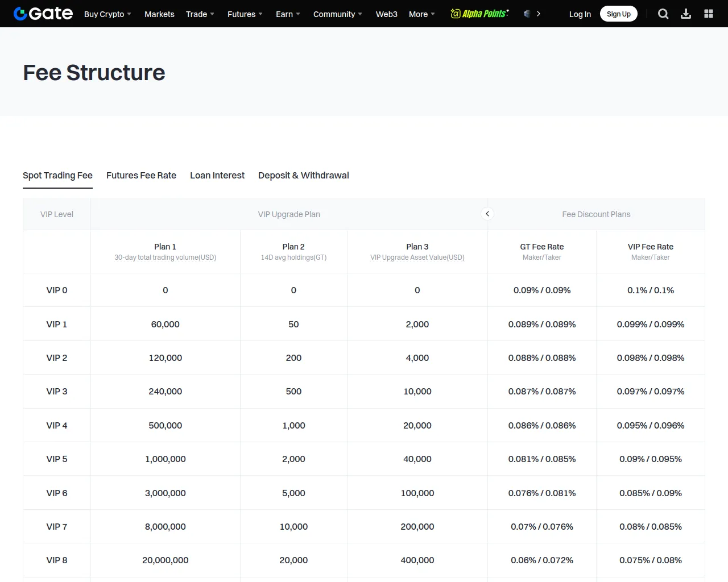
Task: Click the Fee Discount Plans header
Action: click(x=596, y=214)
